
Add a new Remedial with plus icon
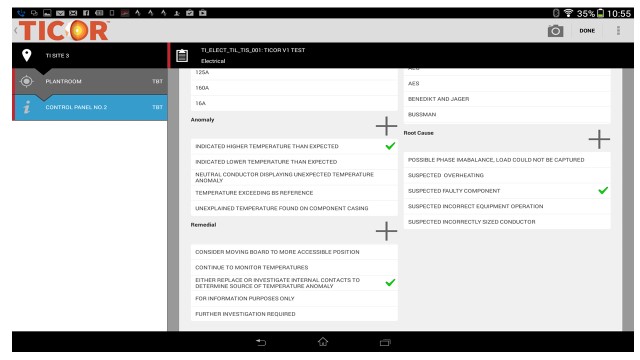(x=386, y=231)
